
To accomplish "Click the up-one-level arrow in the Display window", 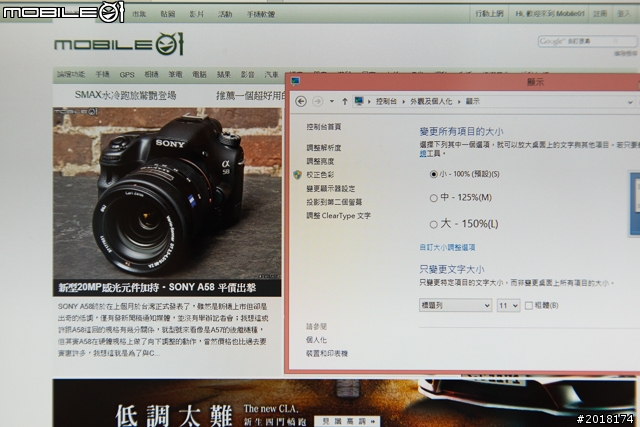I will point(345,101).
